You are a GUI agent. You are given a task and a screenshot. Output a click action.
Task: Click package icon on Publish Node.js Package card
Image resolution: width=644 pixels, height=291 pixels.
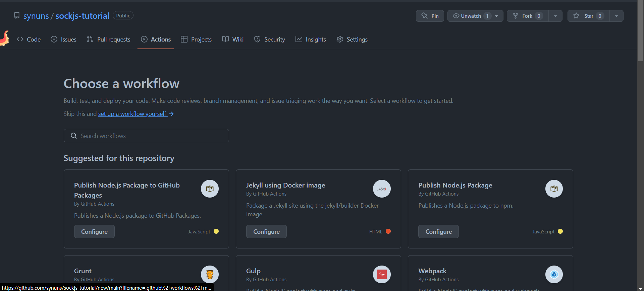point(554,189)
